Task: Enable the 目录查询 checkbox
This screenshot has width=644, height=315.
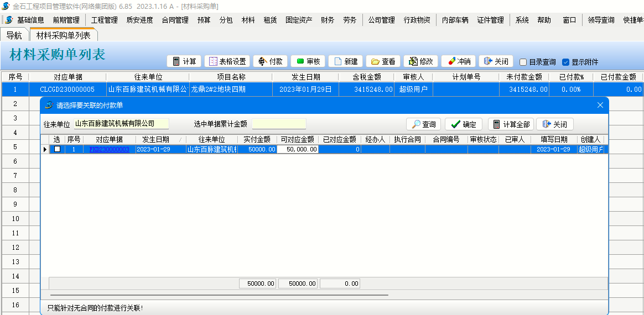Action: click(523, 62)
